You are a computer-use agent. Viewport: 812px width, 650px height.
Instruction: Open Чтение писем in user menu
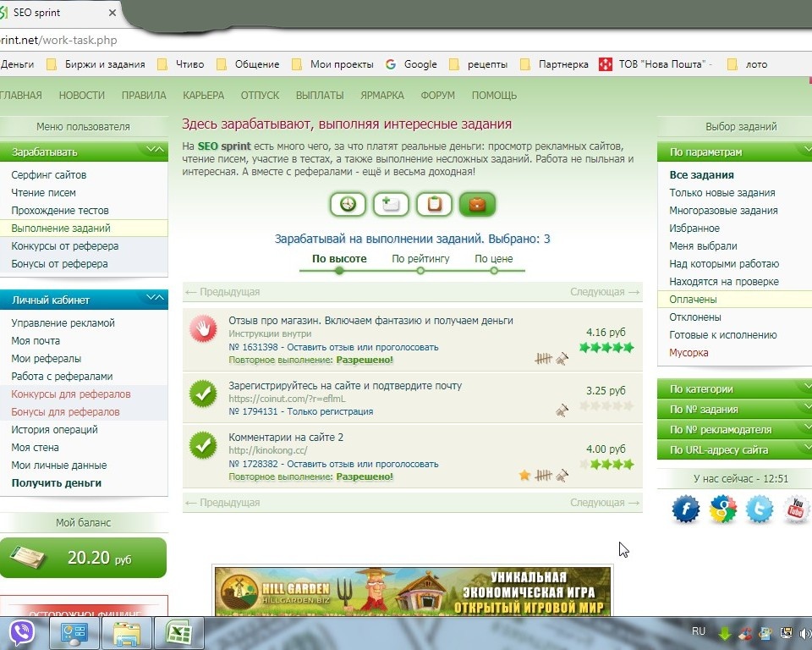tap(43, 192)
